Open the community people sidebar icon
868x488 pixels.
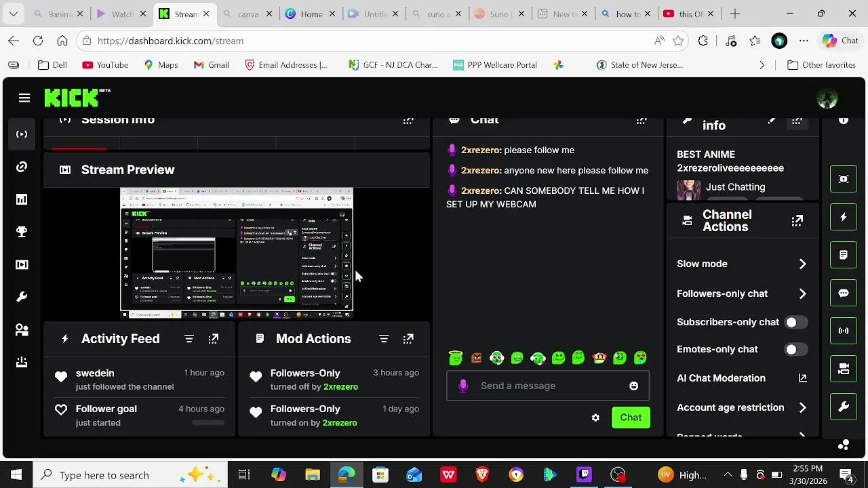click(x=22, y=329)
